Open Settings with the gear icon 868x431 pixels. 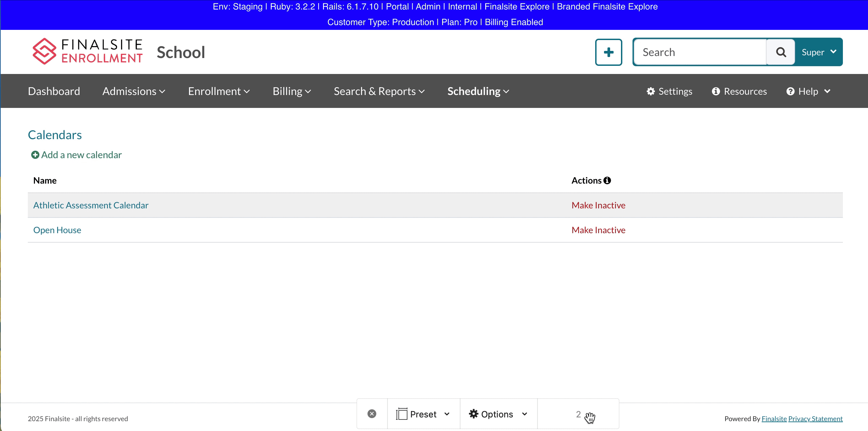(650, 91)
